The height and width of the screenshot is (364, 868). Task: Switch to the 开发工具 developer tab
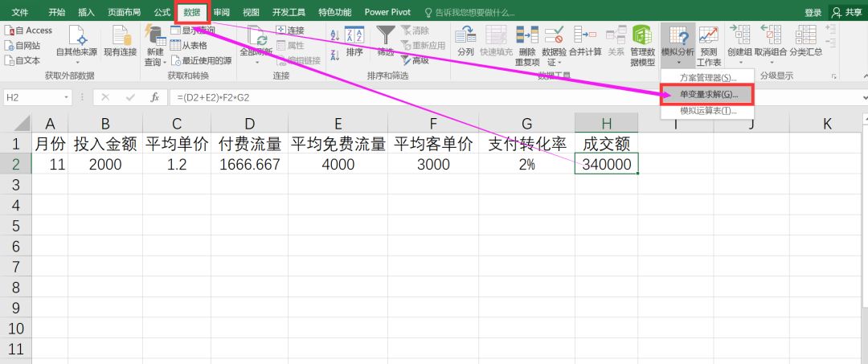pos(289,12)
